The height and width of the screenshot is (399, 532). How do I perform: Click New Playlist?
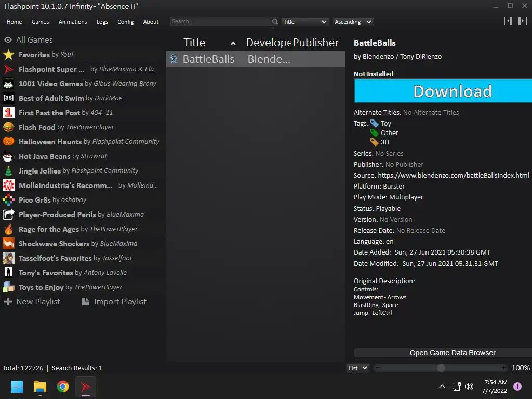click(x=32, y=302)
